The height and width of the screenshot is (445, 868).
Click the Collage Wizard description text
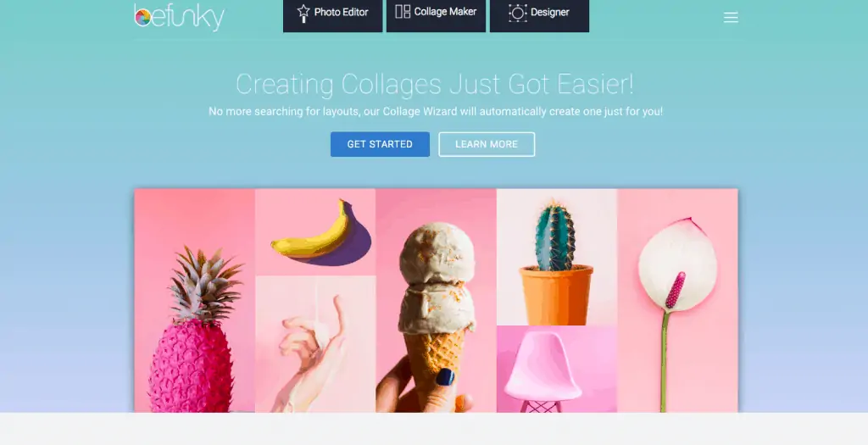click(435, 111)
